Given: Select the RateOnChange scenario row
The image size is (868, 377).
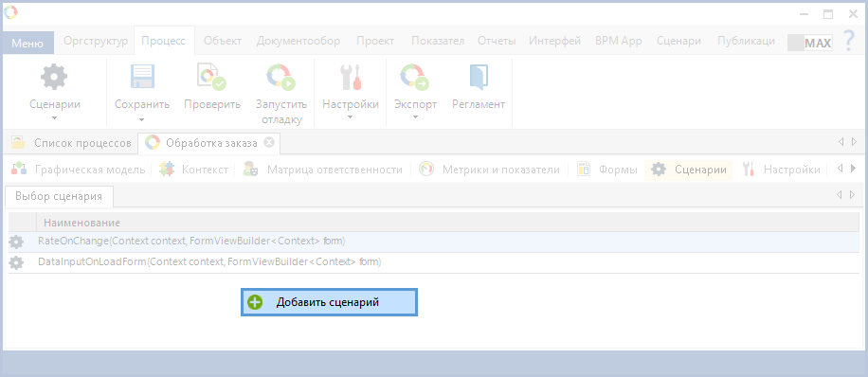Looking at the screenshot, I should [434, 242].
